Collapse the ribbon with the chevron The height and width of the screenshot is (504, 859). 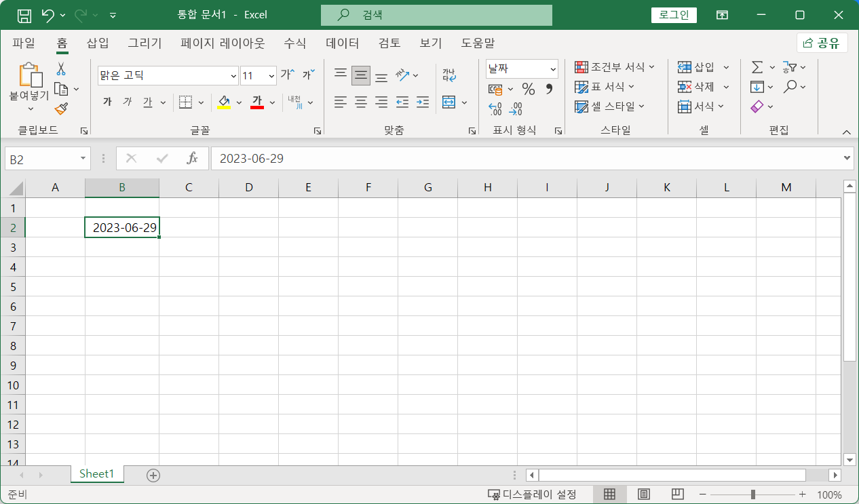point(846,132)
